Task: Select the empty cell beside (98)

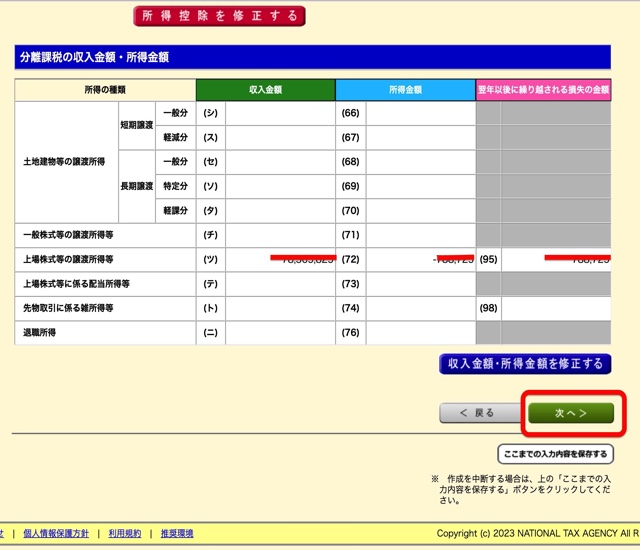Action: pos(556,308)
